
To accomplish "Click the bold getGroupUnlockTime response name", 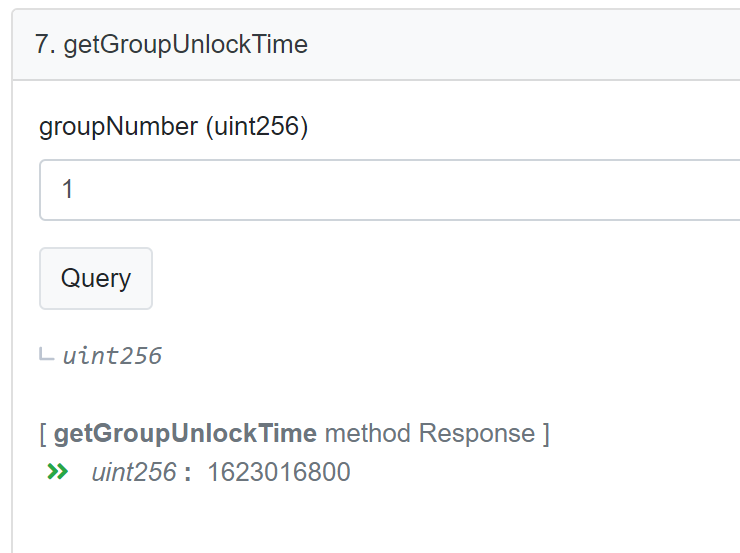I will (x=185, y=433).
